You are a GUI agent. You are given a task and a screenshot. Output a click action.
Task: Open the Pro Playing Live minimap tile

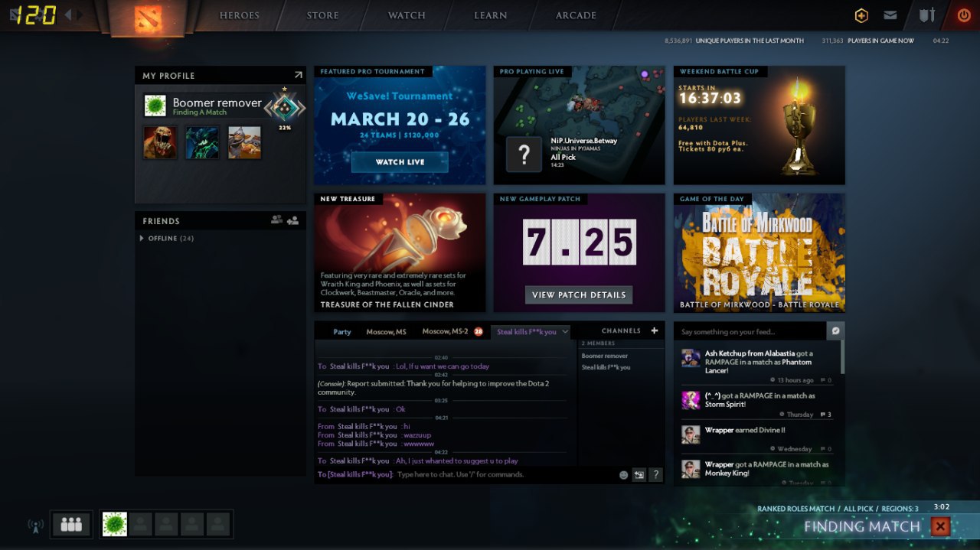pos(579,125)
